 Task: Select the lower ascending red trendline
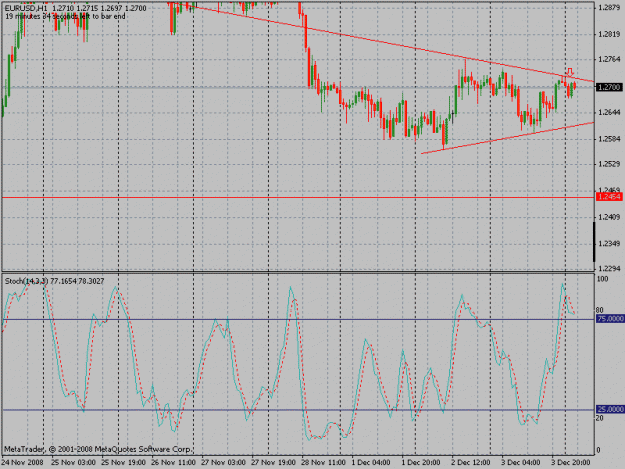pyautogui.click(x=508, y=138)
